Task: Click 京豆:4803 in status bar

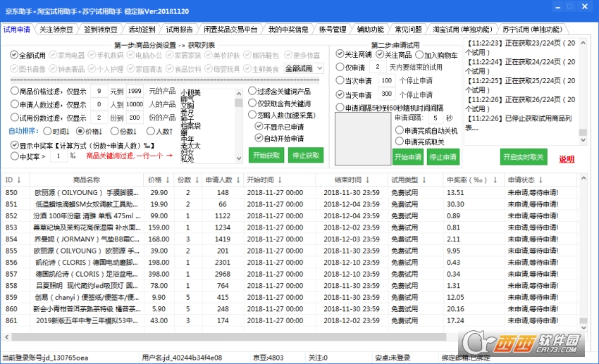Action: click(x=268, y=358)
